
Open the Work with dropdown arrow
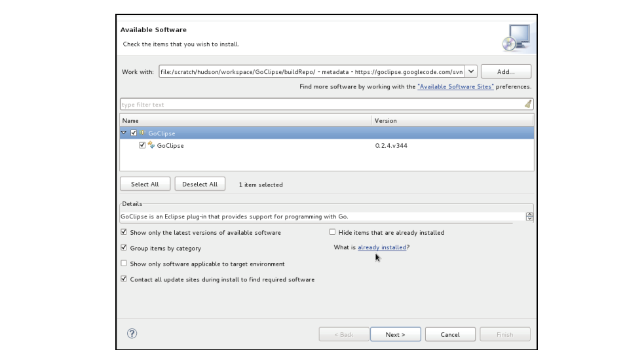pos(471,71)
